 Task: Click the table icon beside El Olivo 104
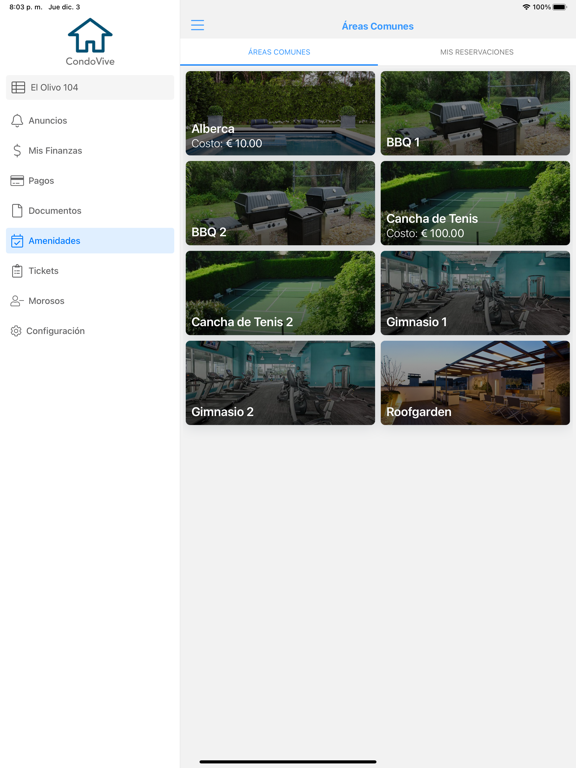pos(18,87)
